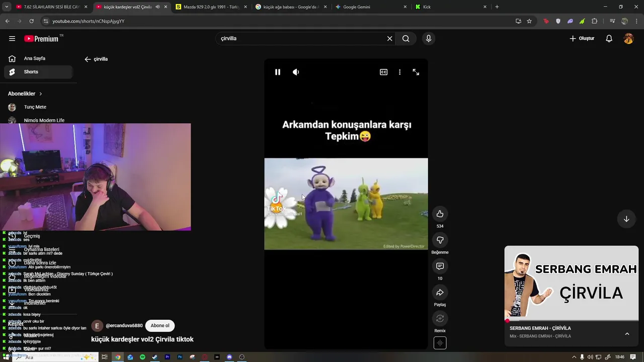Mute the audio on the küçük kardeşler tab
This screenshot has height=362, width=644.
157,7
